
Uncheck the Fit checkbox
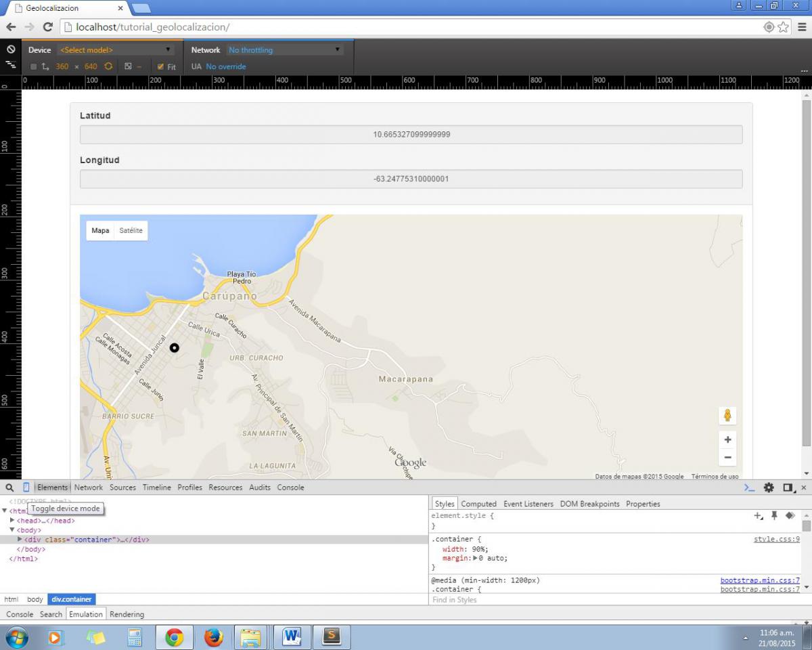pos(160,67)
